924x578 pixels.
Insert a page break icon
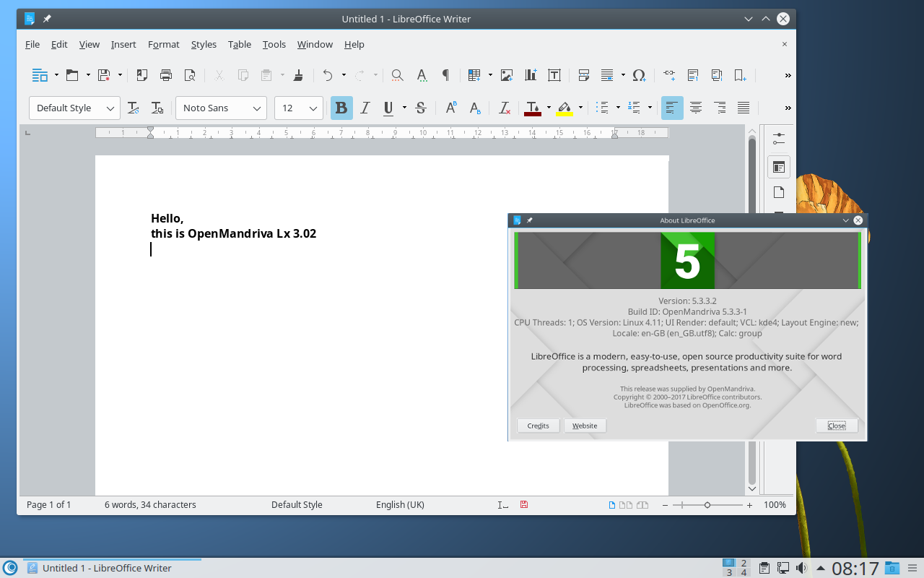[x=584, y=74]
